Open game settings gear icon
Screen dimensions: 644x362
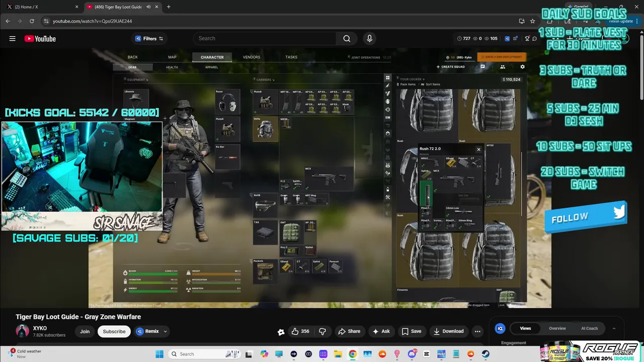tap(522, 67)
